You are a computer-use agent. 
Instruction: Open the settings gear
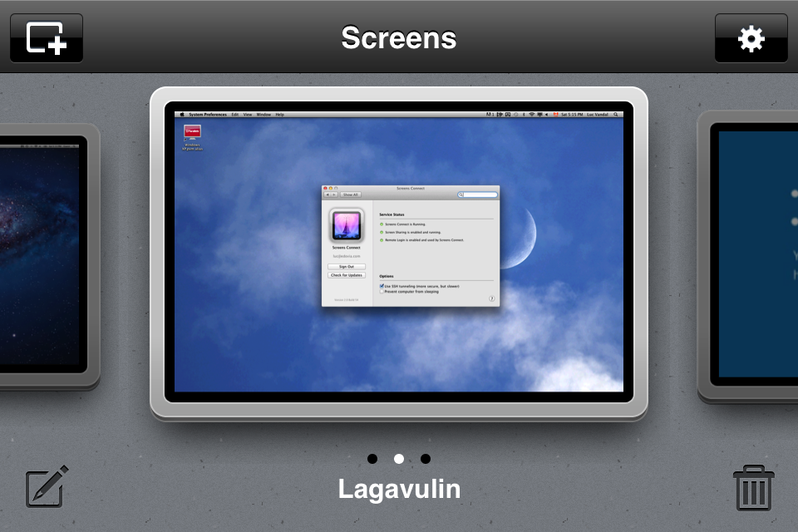pos(751,38)
